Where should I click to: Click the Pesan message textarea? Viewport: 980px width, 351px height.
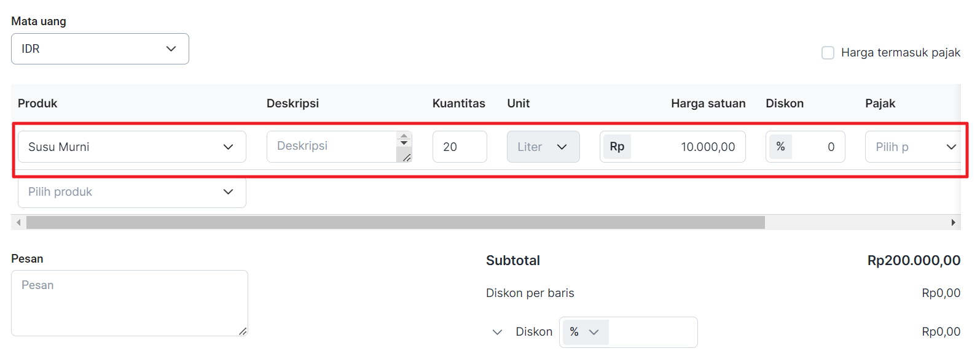pos(130,303)
